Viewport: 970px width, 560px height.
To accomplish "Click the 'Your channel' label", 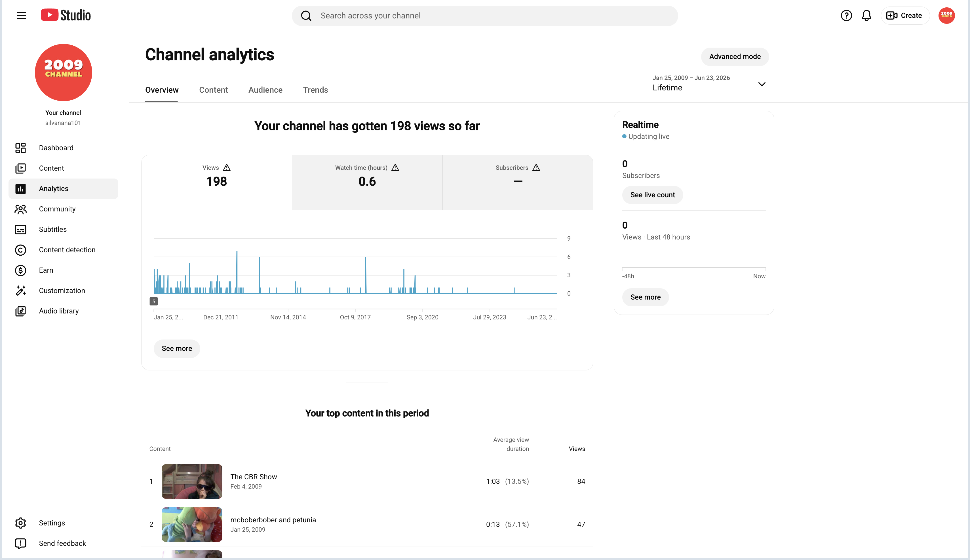I will 63,112.
